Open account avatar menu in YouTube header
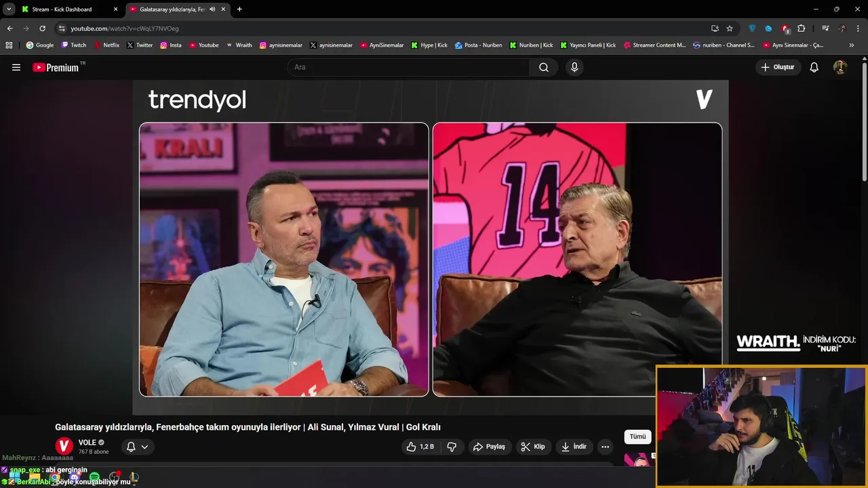The height and width of the screenshot is (488, 868). (x=840, y=67)
